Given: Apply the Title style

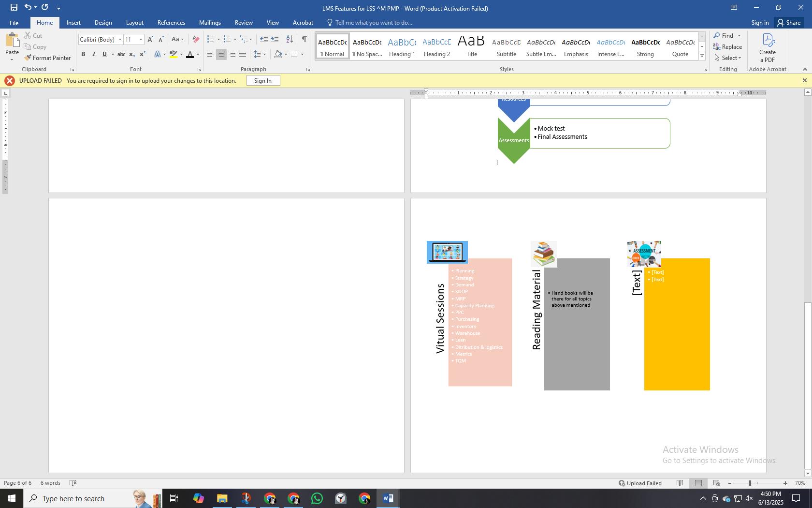Looking at the screenshot, I should [472, 46].
